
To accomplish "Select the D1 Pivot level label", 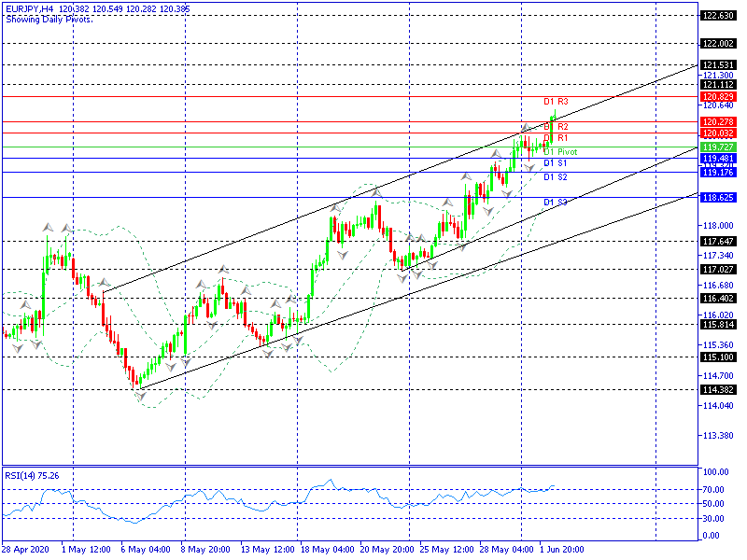I will 561,151.
